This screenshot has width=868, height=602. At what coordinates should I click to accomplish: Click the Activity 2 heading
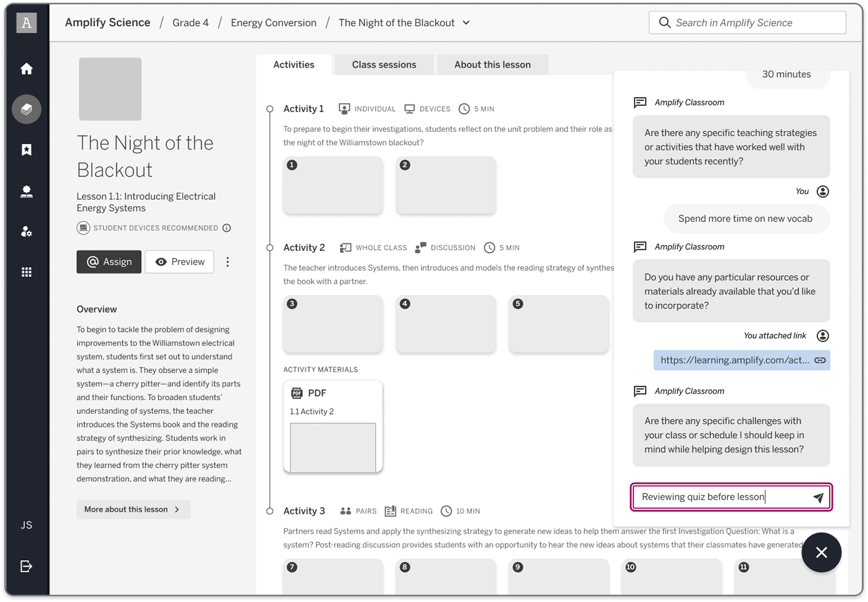pyautogui.click(x=304, y=247)
